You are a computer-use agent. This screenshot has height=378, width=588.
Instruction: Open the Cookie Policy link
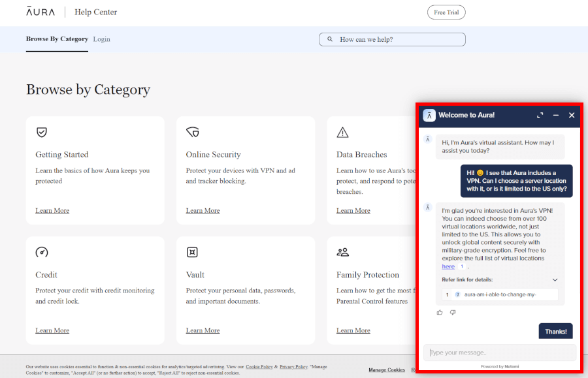(x=259, y=367)
